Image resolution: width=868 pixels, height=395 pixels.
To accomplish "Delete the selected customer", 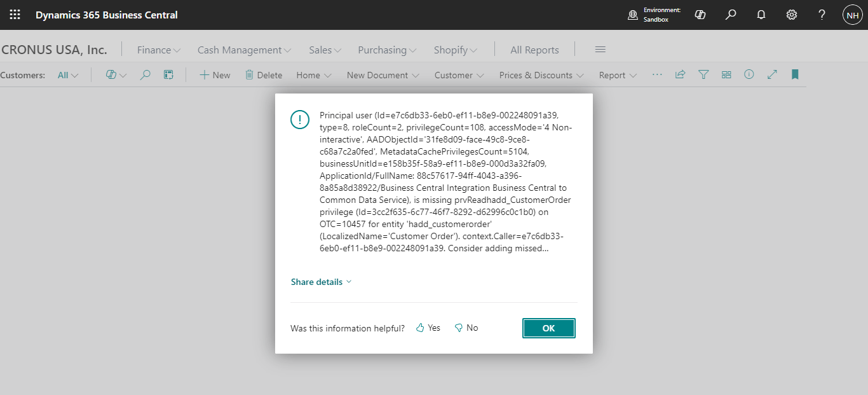I will tap(264, 75).
